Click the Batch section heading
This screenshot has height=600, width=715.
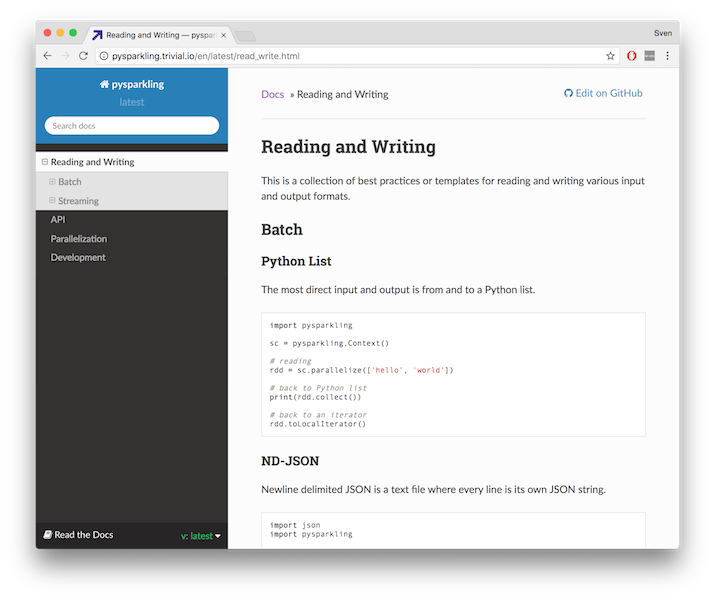282,229
